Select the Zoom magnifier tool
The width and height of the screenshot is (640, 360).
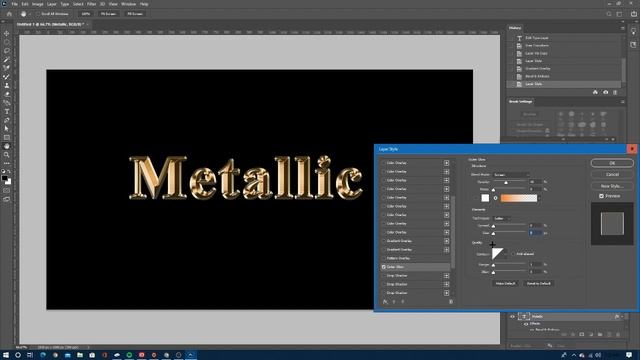[x=7, y=155]
